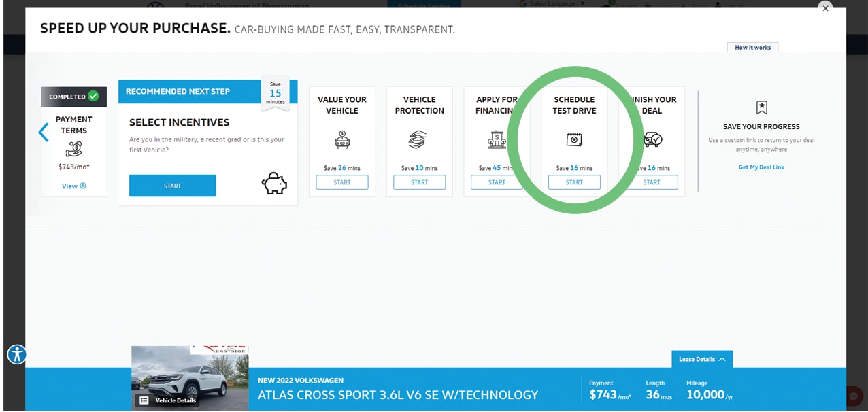Click the Schedule Test Drive calendar icon
This screenshot has width=868, height=412.
tap(574, 139)
